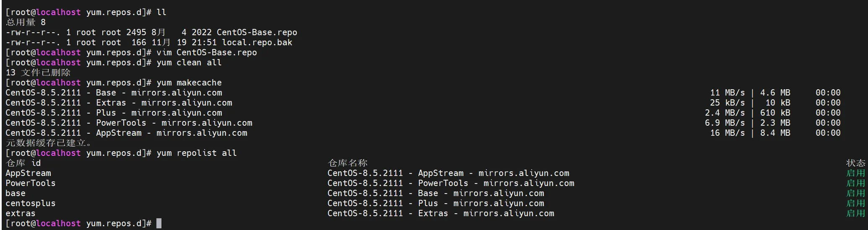The height and width of the screenshot is (230, 868).
Task: Click the 'yum makecache' command text
Action: pos(189,83)
